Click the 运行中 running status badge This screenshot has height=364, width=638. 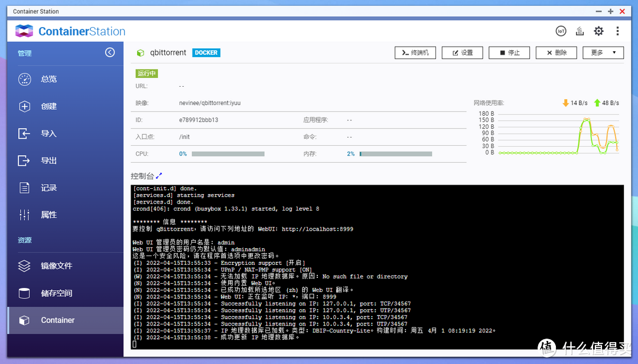(x=147, y=74)
